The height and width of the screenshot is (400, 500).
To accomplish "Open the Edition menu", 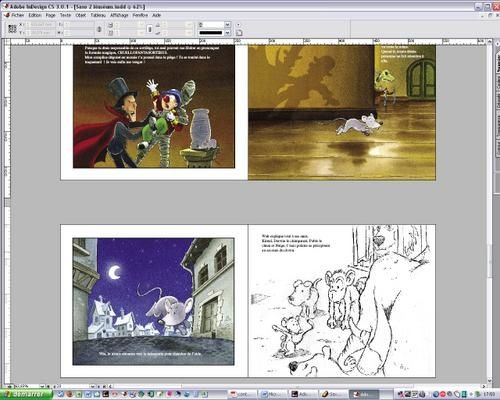I will point(35,15).
